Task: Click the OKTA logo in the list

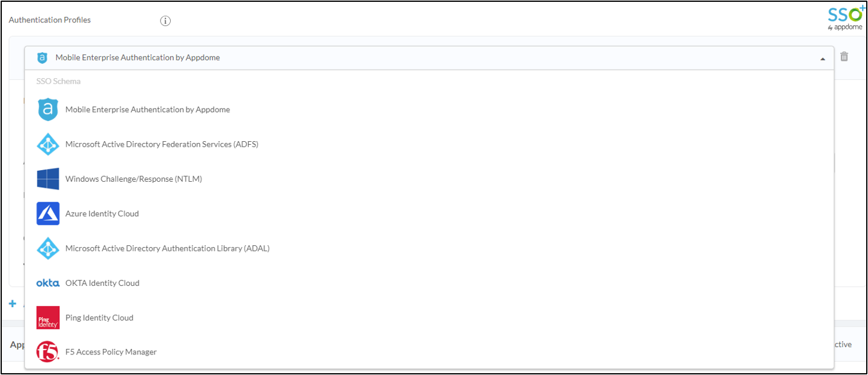Action: coord(48,282)
